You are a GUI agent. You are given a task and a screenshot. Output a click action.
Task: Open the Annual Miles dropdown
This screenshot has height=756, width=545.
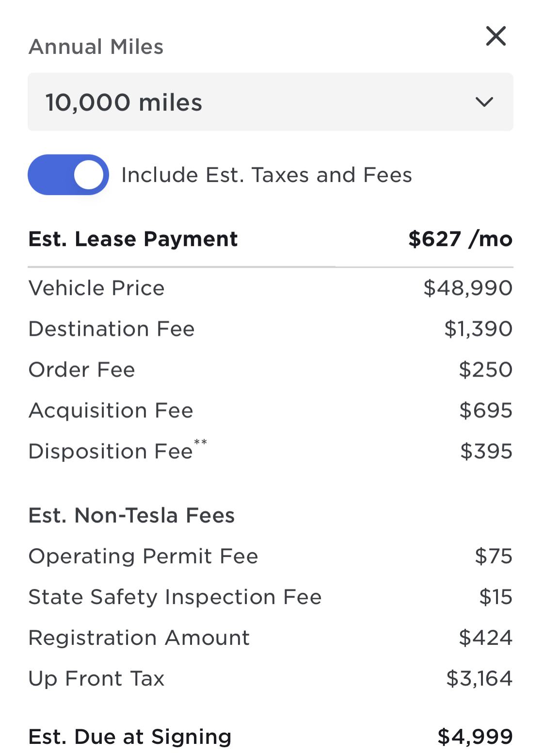(271, 102)
